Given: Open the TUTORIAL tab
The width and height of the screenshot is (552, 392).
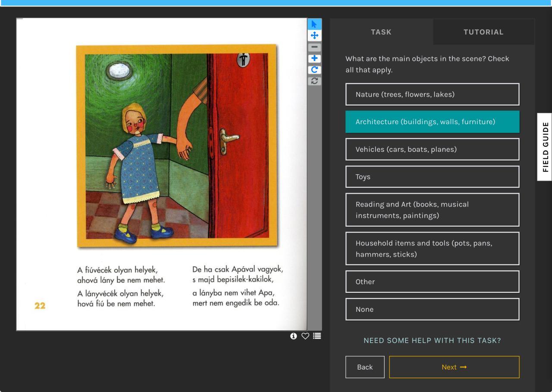Looking at the screenshot, I should click(x=483, y=32).
